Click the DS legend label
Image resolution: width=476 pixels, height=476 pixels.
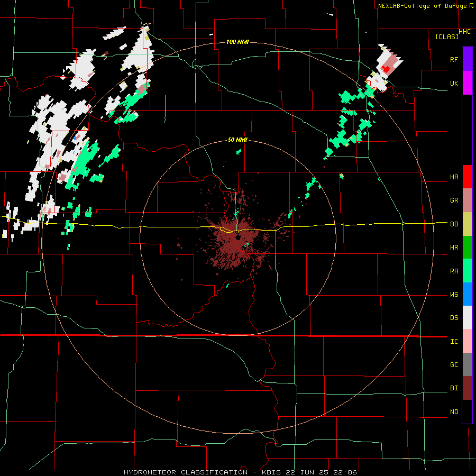[x=454, y=318]
